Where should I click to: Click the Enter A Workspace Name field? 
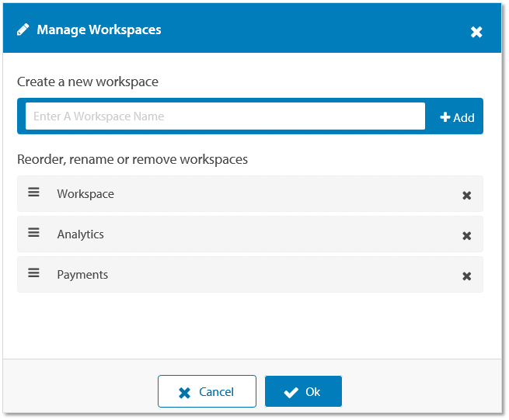point(225,116)
